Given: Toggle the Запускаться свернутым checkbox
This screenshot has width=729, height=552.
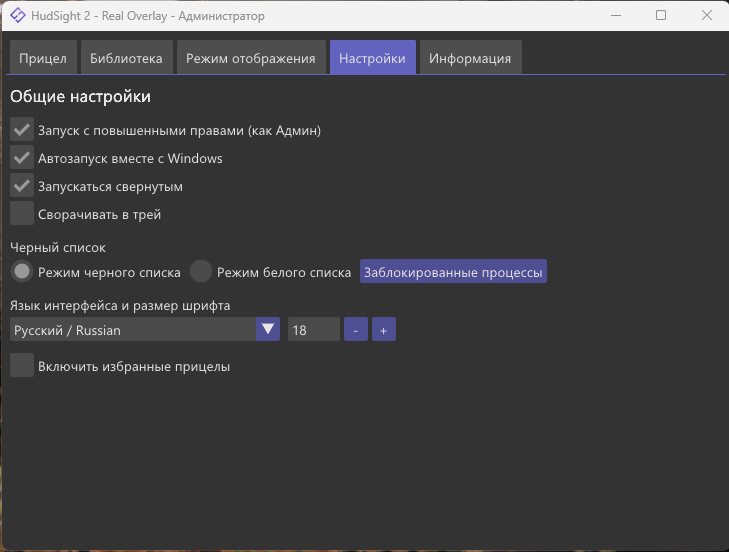Looking at the screenshot, I should click(22, 186).
